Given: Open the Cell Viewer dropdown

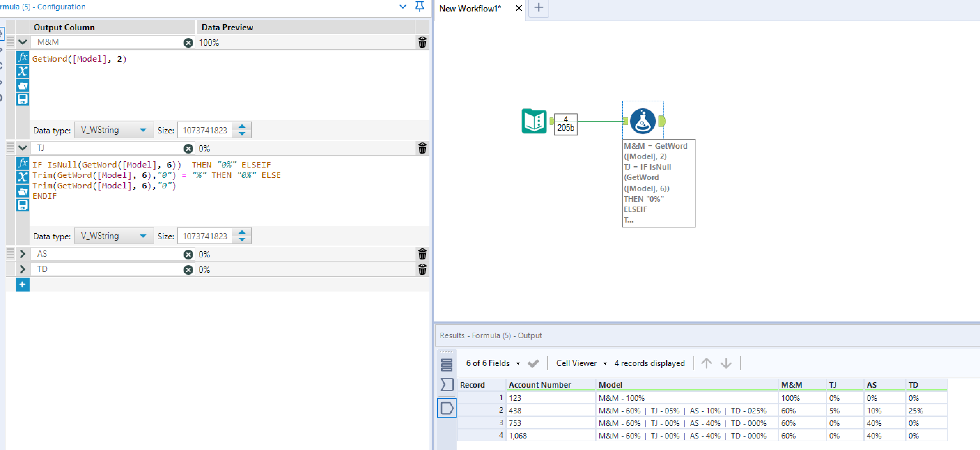Looking at the screenshot, I should point(605,363).
